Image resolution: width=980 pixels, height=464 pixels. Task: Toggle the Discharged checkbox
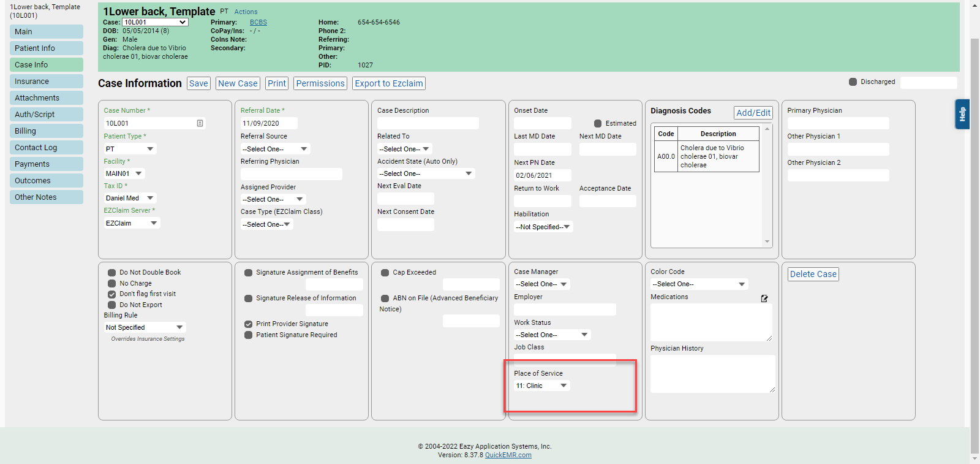click(x=853, y=82)
